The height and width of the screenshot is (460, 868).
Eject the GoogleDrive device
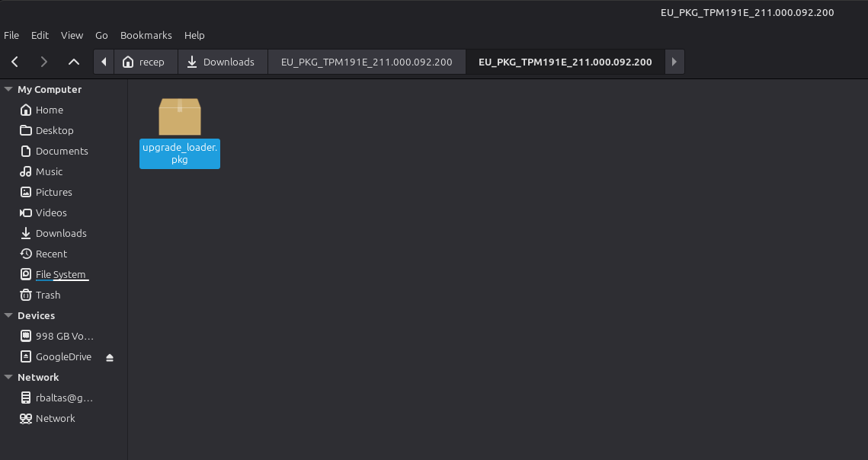110,358
